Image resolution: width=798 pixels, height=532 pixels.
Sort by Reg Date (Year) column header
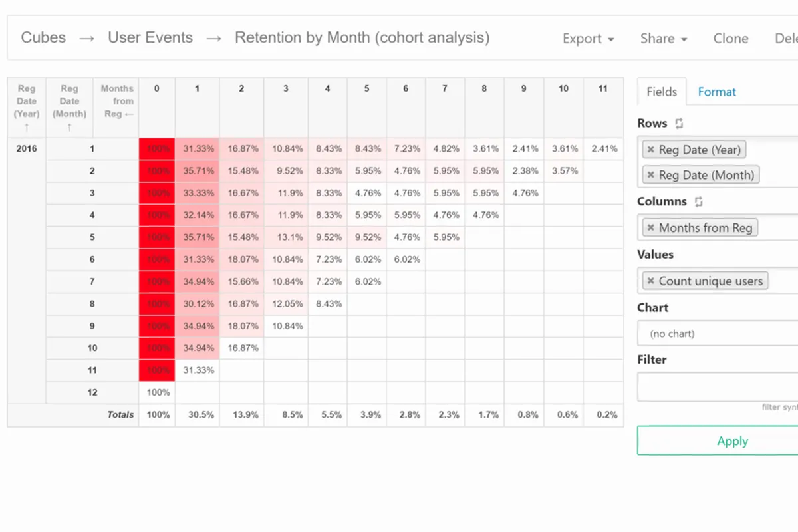(27, 107)
